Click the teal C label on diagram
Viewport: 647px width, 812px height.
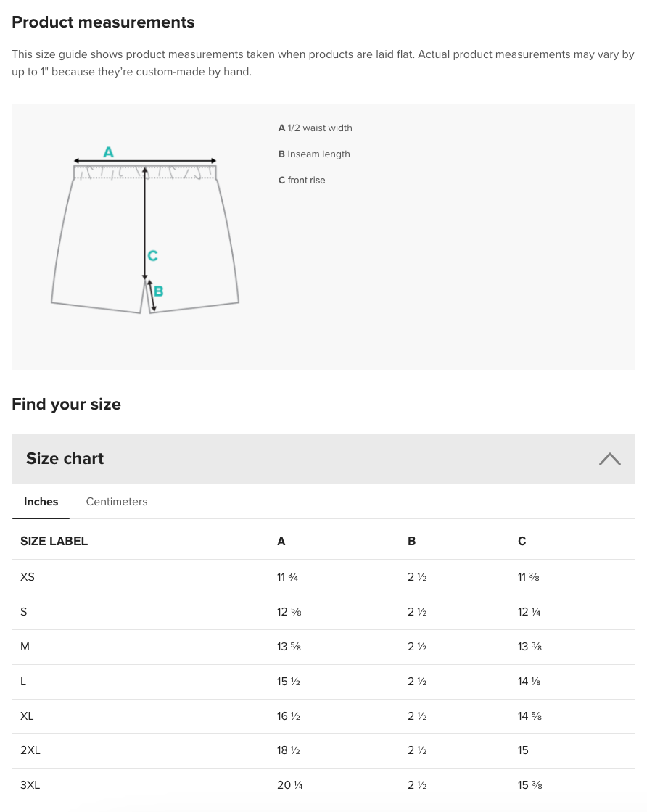pos(152,256)
